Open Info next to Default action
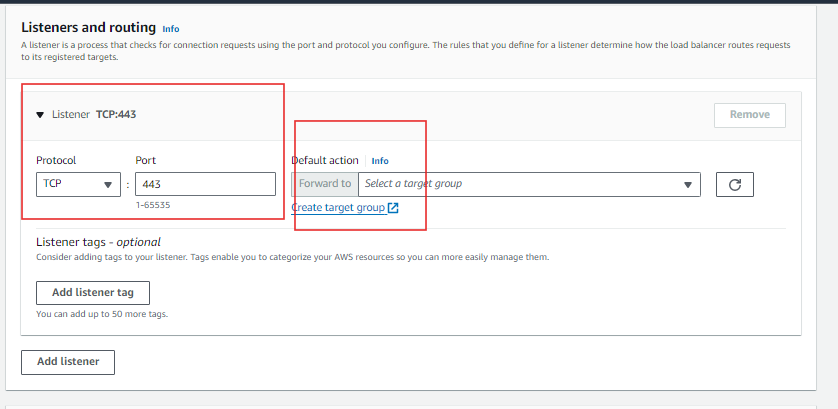 [x=380, y=161]
